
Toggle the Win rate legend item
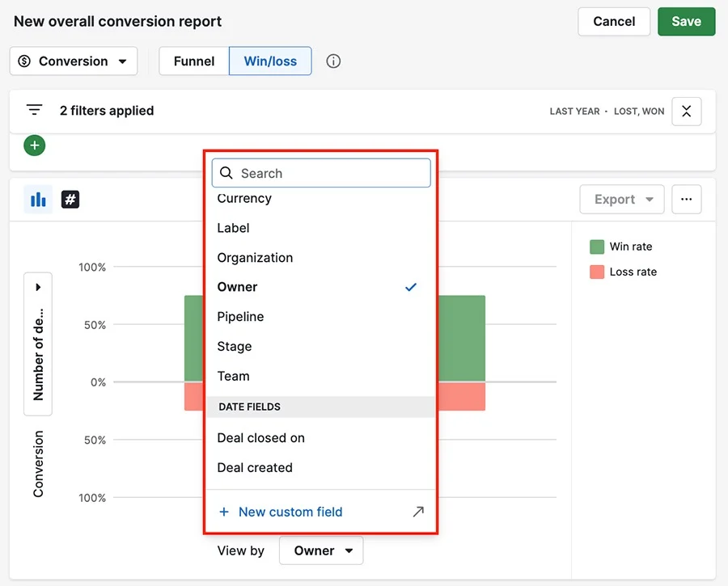[x=620, y=247]
